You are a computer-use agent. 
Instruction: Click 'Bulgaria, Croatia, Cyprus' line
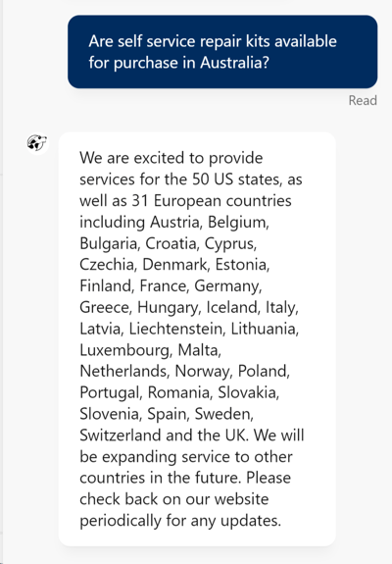tap(169, 243)
